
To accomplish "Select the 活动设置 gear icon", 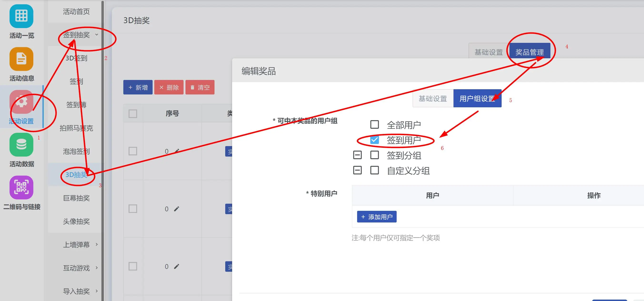I will (x=21, y=102).
